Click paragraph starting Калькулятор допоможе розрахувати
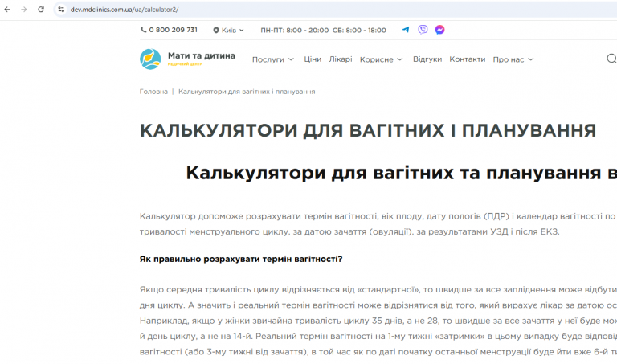The width and height of the screenshot is (617, 364). (378, 224)
